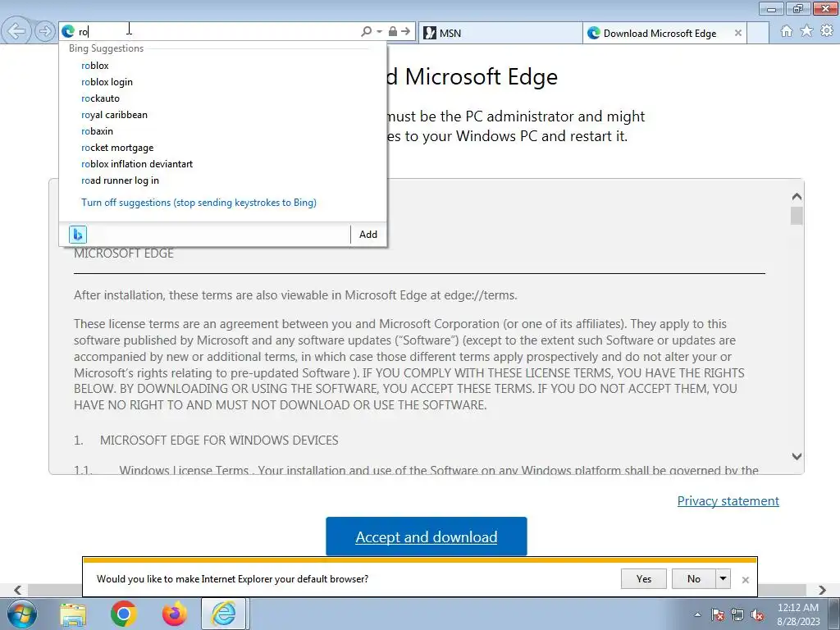The image size is (840, 630).
Task: Click license box scroll up arrow
Action: coord(797,197)
